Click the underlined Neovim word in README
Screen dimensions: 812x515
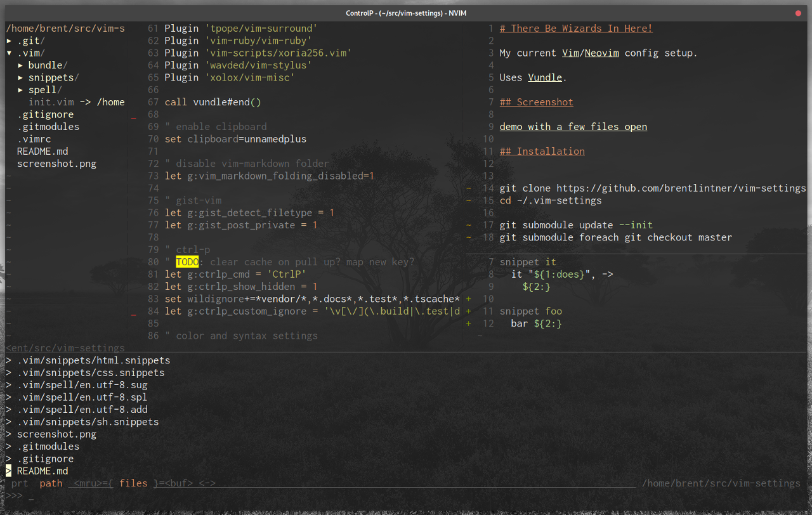click(601, 53)
